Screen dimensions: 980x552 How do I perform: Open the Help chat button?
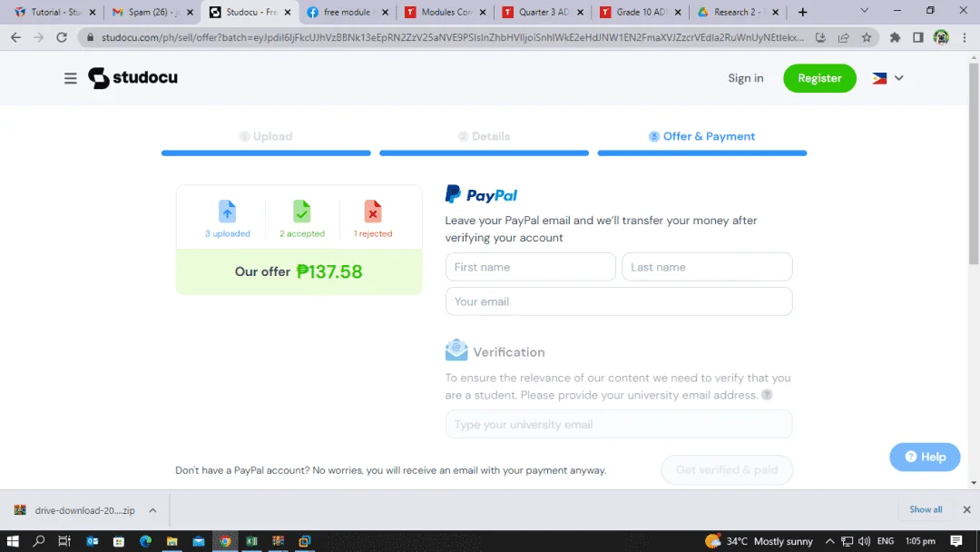[x=925, y=457]
